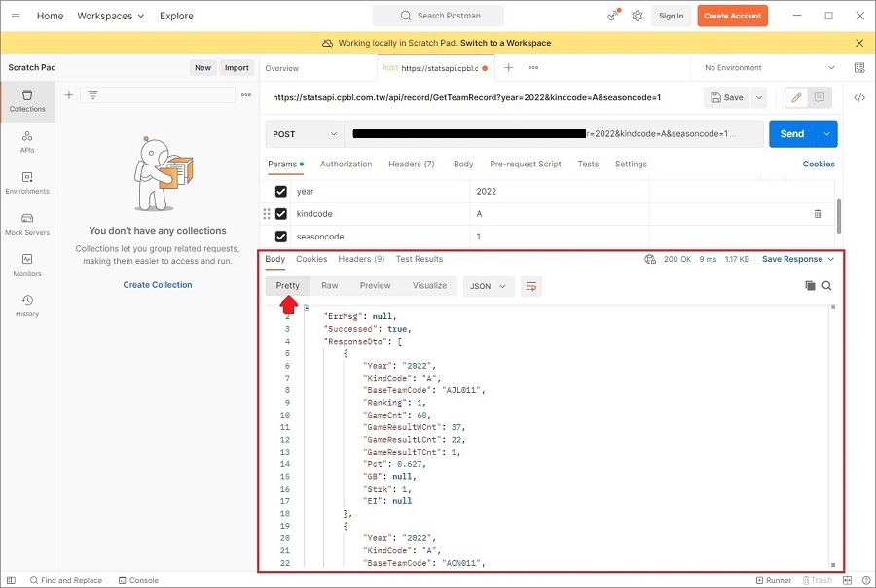Image resolution: width=876 pixels, height=588 pixels.
Task: Click the Import button
Action: (237, 67)
